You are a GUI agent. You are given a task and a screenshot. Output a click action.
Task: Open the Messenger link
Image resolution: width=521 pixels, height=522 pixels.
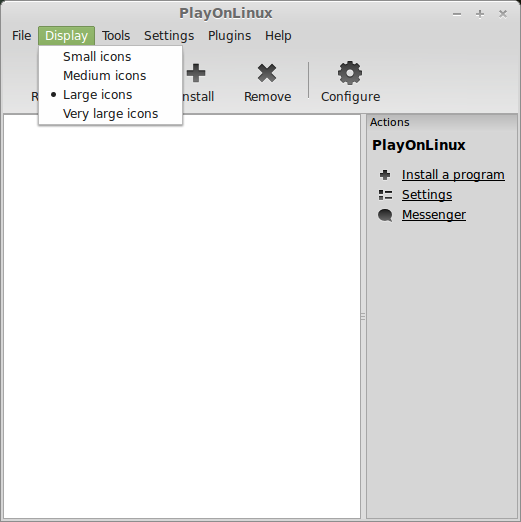pyautogui.click(x=434, y=215)
